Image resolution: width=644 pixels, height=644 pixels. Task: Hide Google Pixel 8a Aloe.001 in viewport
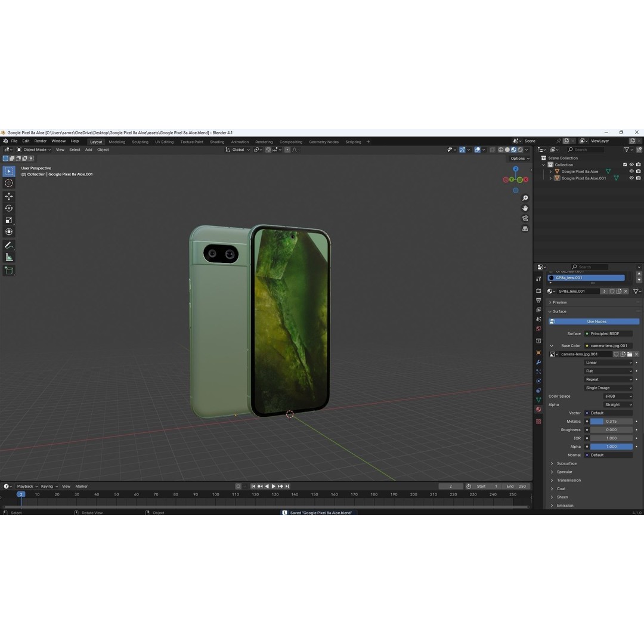coord(631,178)
